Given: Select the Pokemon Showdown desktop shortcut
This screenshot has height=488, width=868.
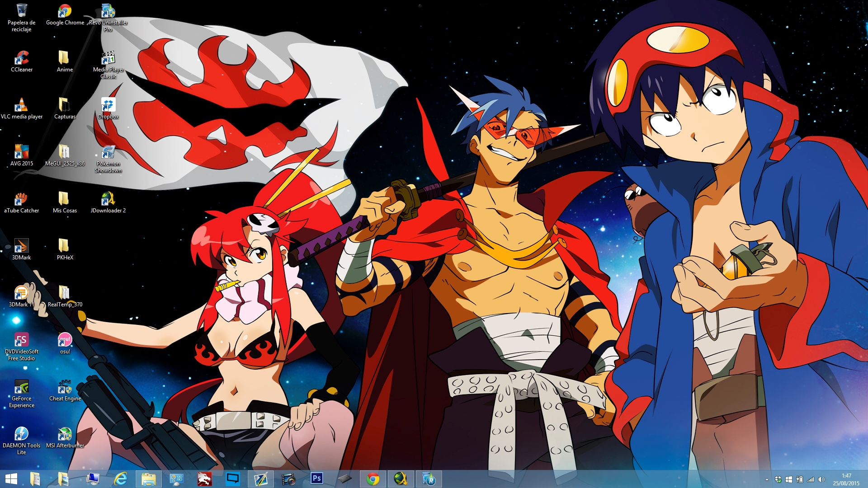Looking at the screenshot, I should pyautogui.click(x=108, y=159).
